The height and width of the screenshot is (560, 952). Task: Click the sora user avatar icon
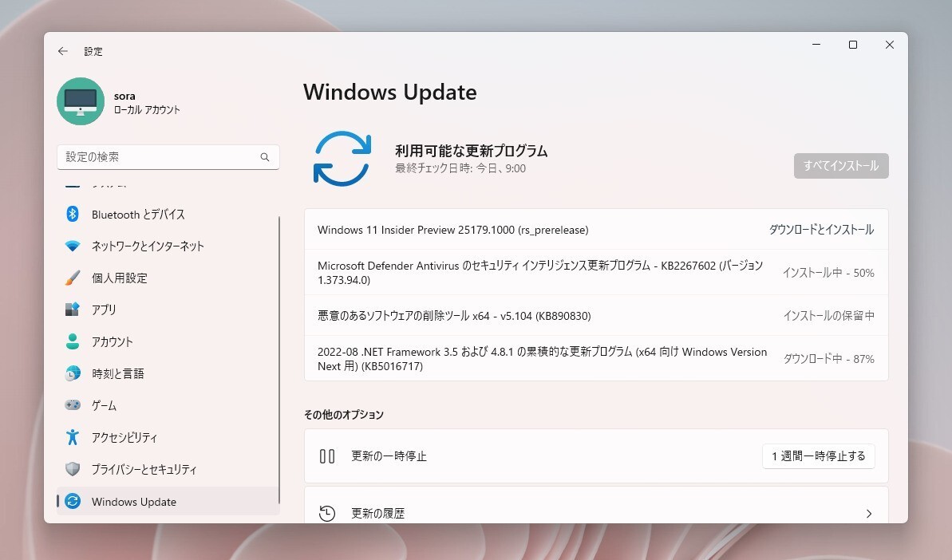tap(81, 101)
